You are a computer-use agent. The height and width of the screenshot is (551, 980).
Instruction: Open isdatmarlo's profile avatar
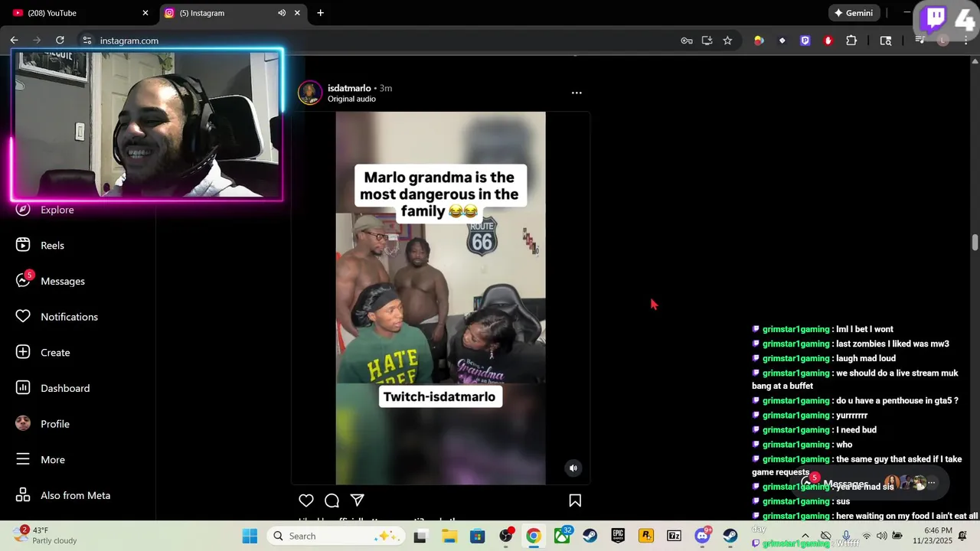click(x=310, y=93)
